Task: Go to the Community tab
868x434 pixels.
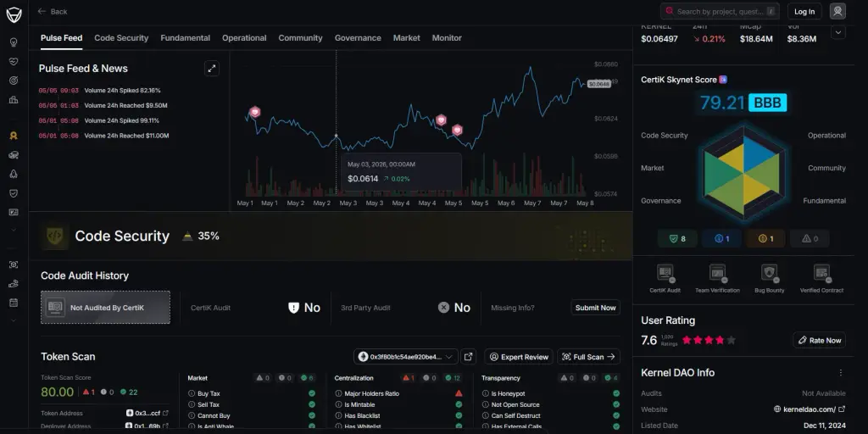Action: [x=300, y=37]
